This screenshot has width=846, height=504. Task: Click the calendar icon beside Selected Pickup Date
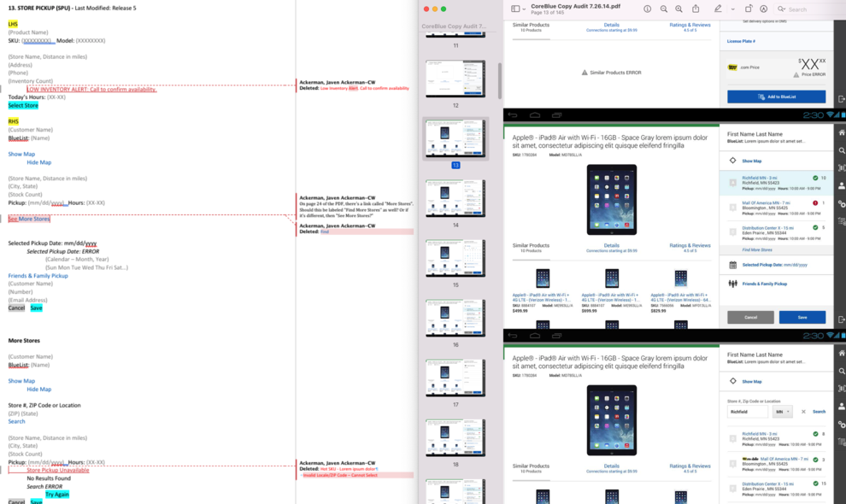pos(732,265)
